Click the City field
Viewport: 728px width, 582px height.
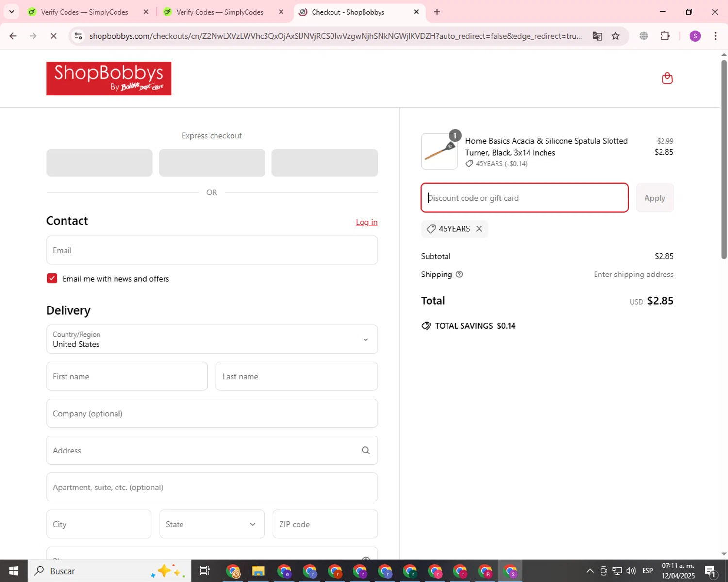99,524
